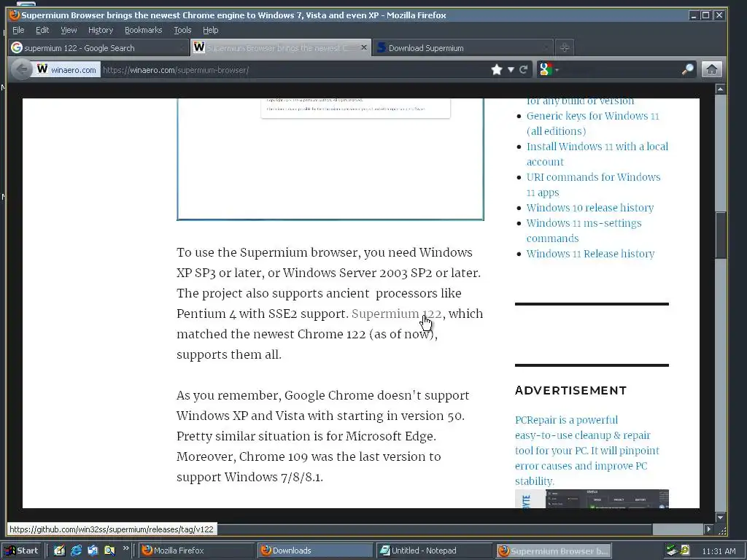Click first quick launch icon next to Start
Viewport: 747px width, 560px height.
click(59, 551)
